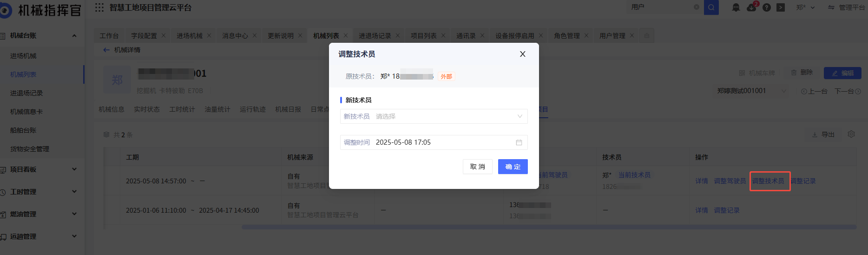Open the 新技术员 select dropdown

(x=434, y=116)
